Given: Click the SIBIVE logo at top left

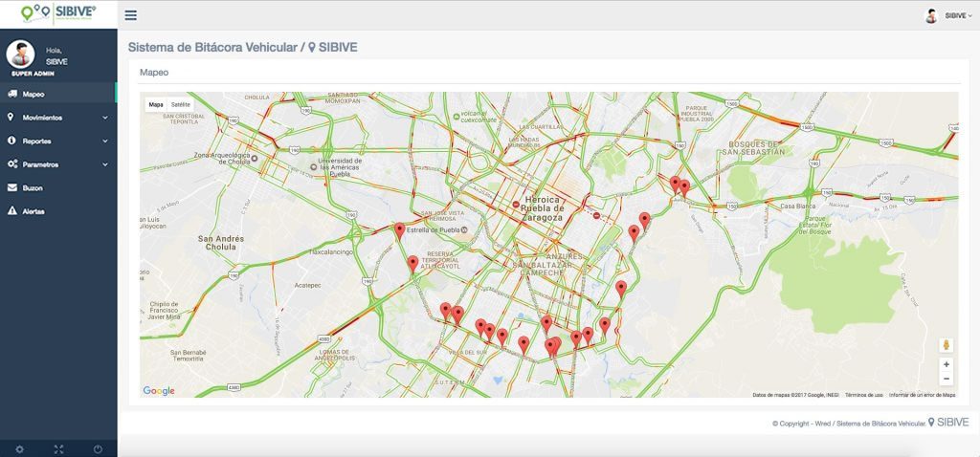Looking at the screenshot, I should click(x=58, y=12).
